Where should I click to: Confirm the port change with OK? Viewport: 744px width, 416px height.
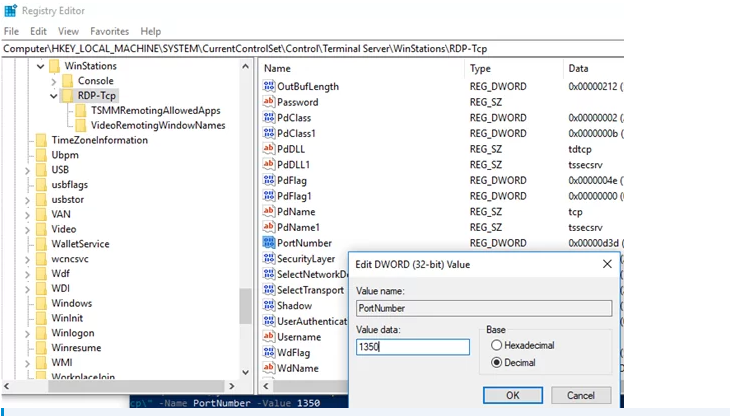pyautogui.click(x=511, y=395)
